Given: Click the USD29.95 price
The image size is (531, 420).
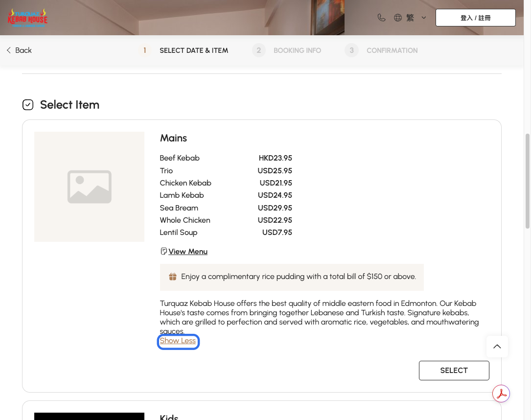Looking at the screenshot, I should pyautogui.click(x=275, y=208).
